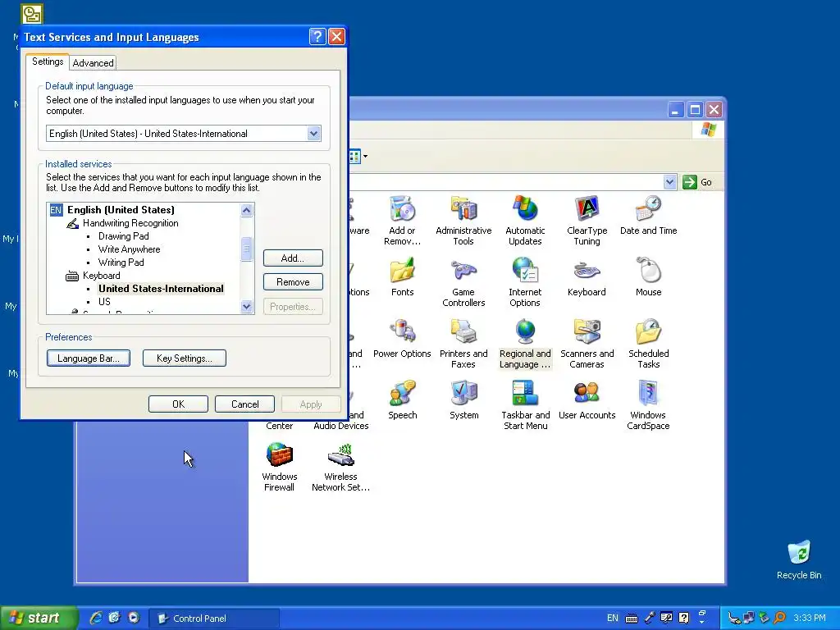Select English (United States) in services list
The width and height of the screenshot is (840, 630).
pyautogui.click(x=121, y=210)
